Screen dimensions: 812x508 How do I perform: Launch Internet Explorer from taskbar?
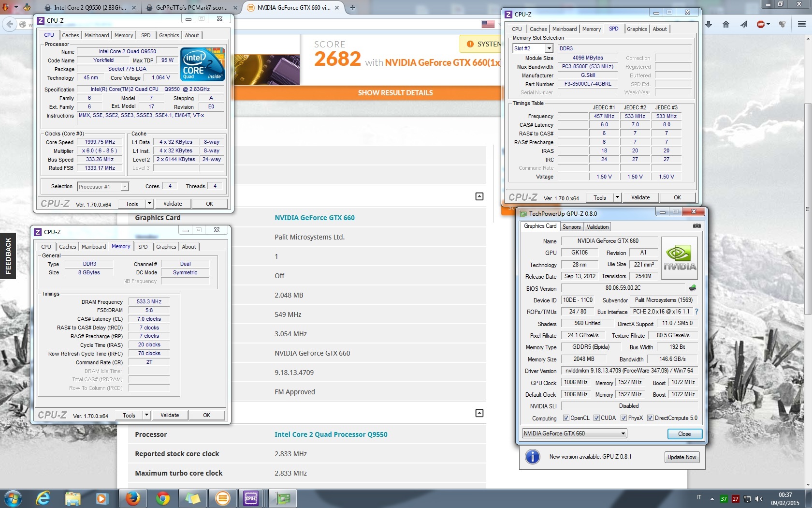[43, 498]
